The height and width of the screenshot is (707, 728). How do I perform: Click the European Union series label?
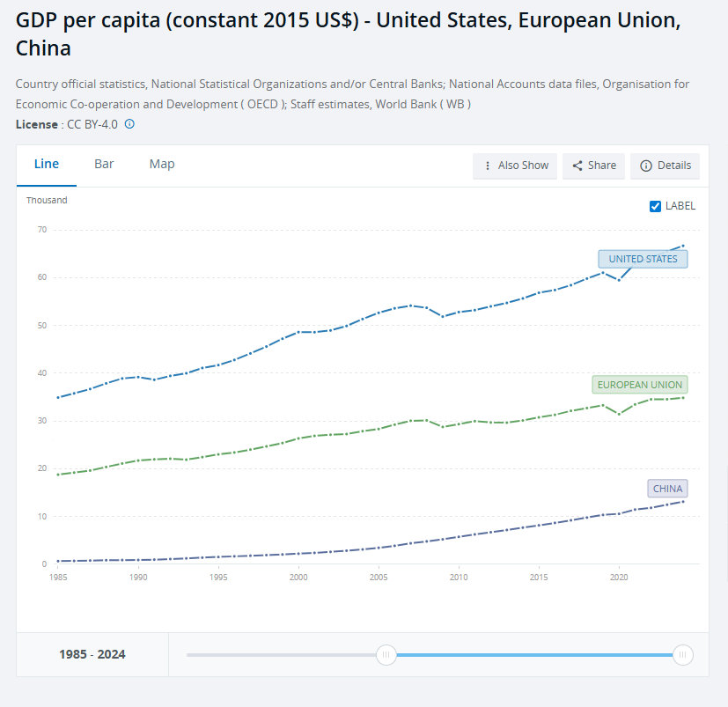pyautogui.click(x=639, y=385)
